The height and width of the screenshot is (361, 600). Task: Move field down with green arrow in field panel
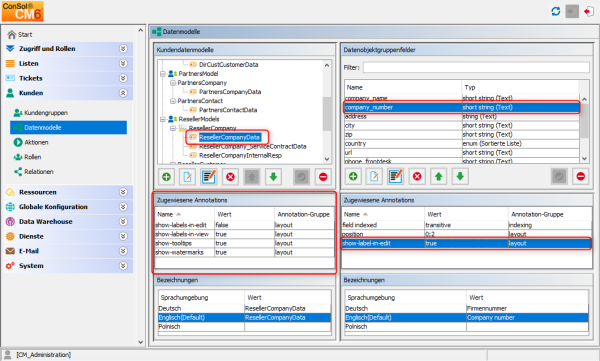point(460,176)
